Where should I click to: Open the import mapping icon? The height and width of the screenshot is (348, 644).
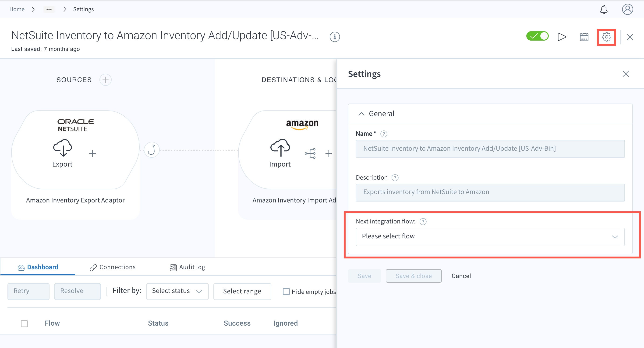(310, 153)
